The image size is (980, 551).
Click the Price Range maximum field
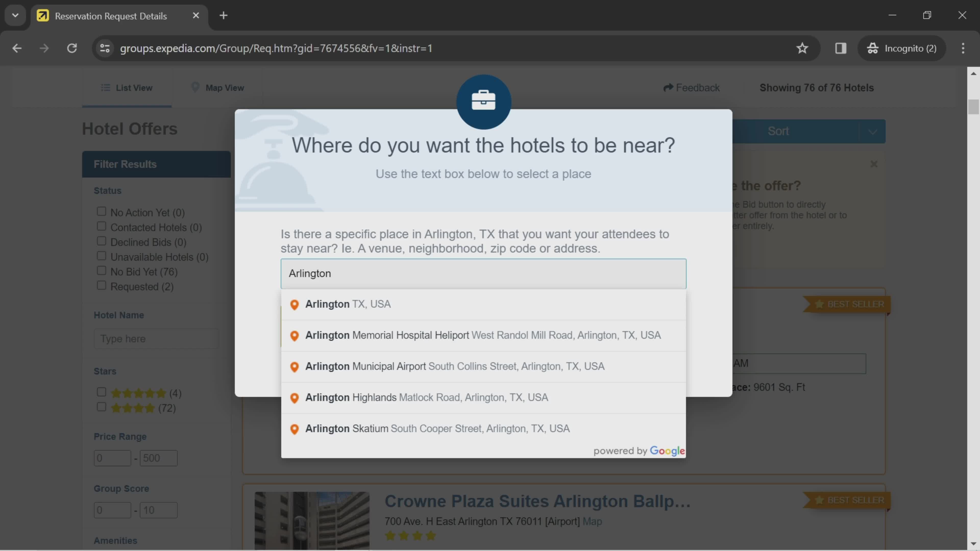click(158, 458)
